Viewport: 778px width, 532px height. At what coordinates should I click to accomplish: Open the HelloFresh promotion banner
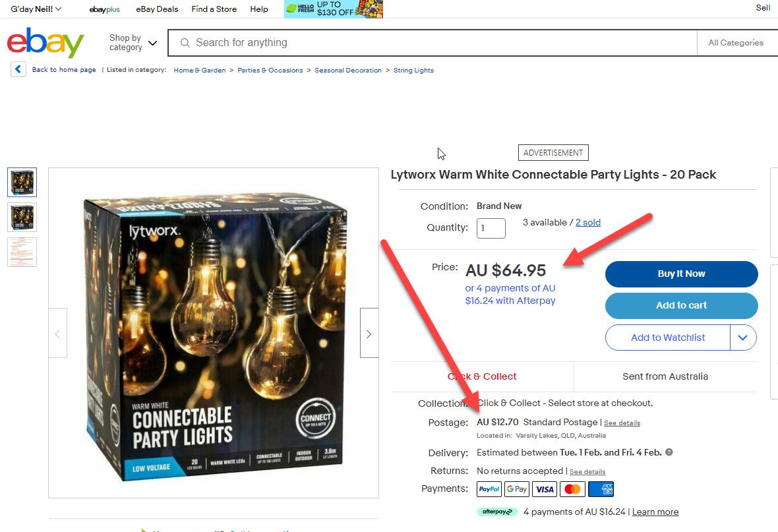click(x=334, y=9)
